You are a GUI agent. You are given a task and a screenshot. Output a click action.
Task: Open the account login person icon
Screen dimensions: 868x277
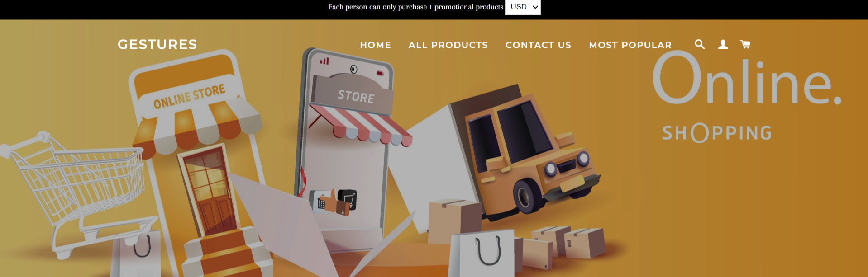coord(723,44)
